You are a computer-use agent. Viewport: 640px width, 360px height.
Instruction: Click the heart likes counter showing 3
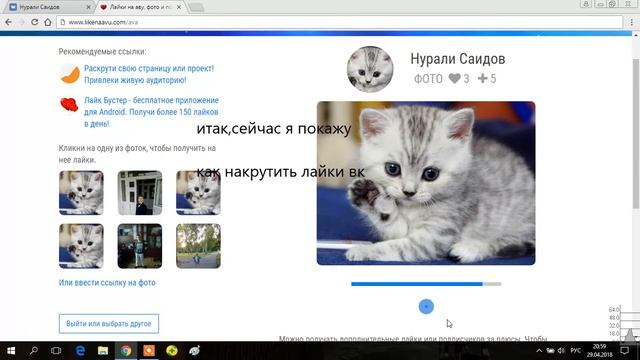pyautogui.click(x=459, y=79)
